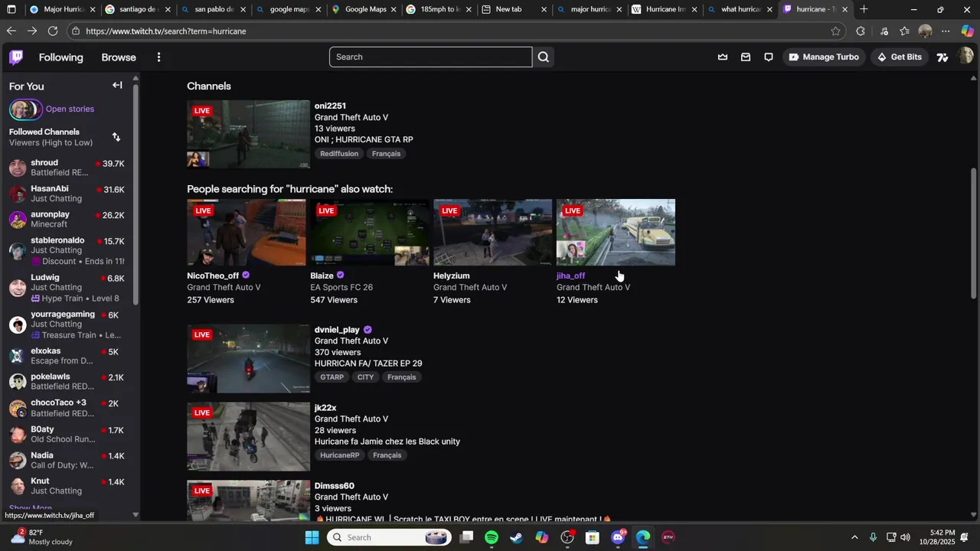Switch to the New tab browser tab
The image size is (980, 551).
click(514, 9)
